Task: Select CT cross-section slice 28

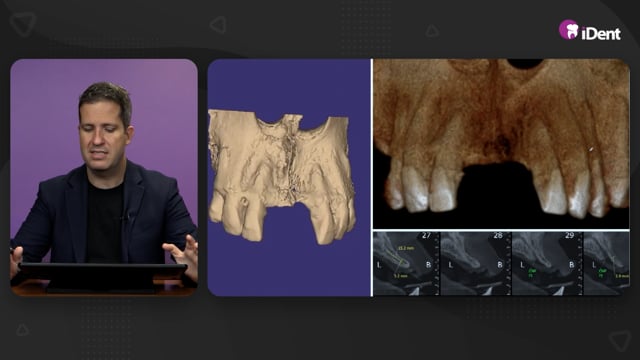Action: pos(476,263)
